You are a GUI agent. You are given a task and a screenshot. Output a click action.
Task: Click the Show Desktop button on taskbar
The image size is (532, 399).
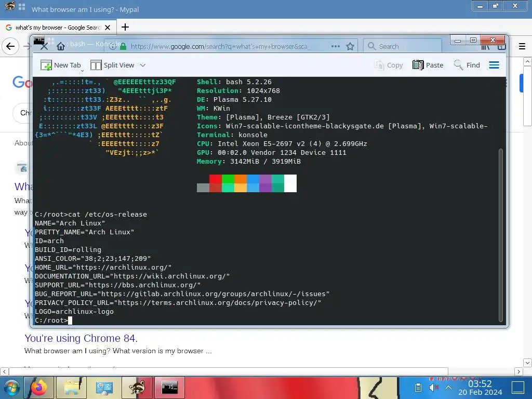[x=518, y=388]
